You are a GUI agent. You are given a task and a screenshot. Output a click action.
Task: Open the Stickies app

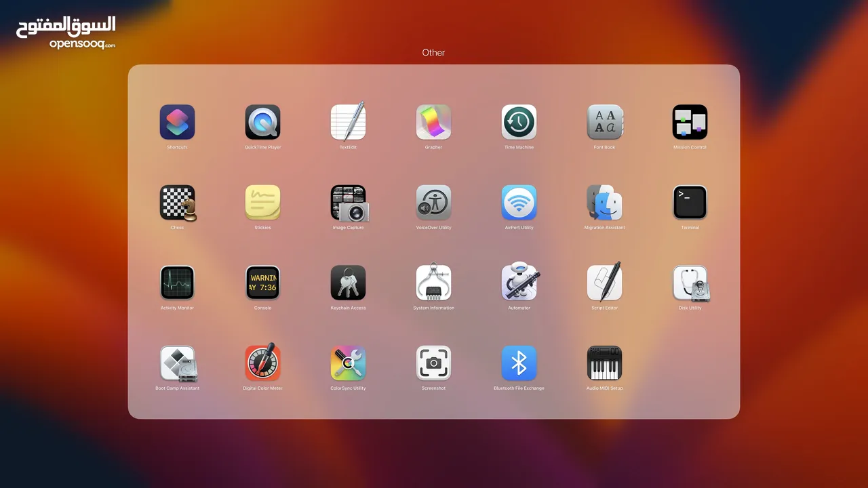point(262,203)
